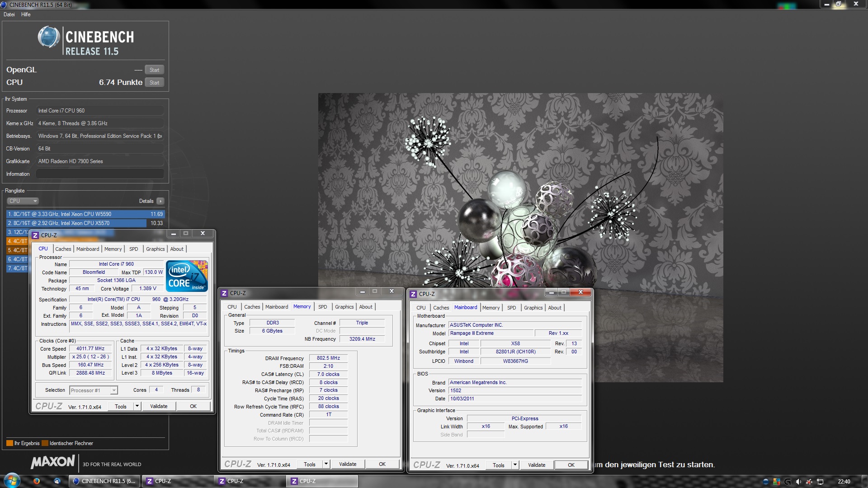868x488 pixels.
Task: Open Tools dropdown arrow in Mainboard window
Action: 515,465
